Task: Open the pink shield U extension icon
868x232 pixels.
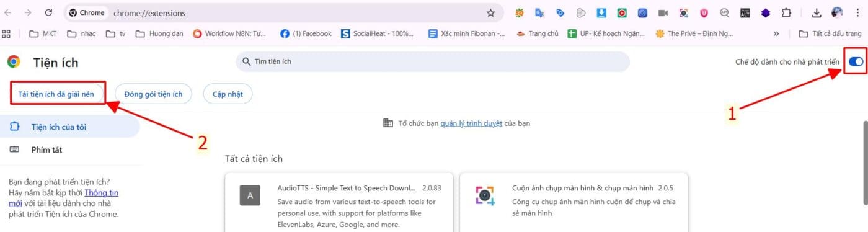Action: [704, 12]
